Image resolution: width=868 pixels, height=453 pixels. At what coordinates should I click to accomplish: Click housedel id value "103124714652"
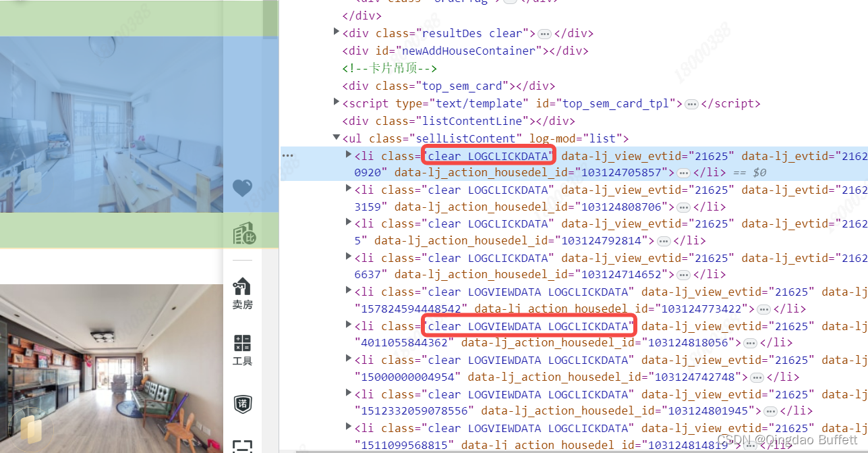[x=620, y=274]
